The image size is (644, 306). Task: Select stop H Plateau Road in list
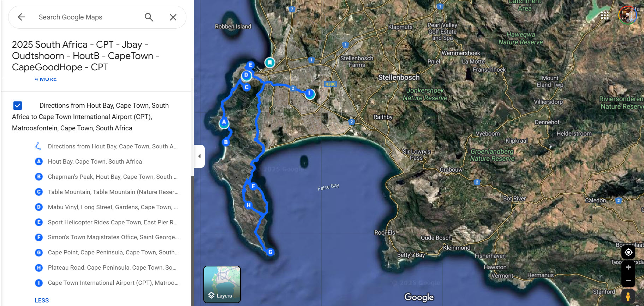click(106, 267)
